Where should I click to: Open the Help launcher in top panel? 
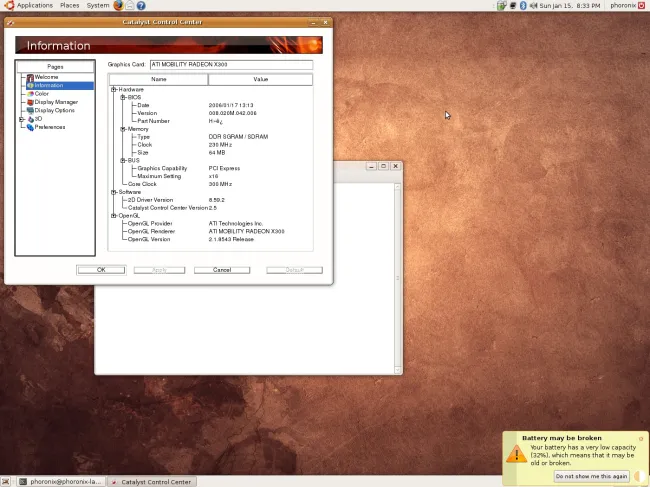point(141,6)
